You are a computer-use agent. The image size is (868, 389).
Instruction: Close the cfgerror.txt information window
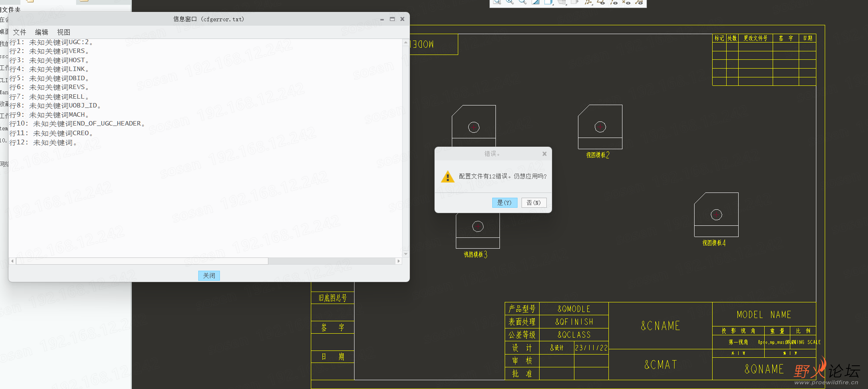[402, 19]
